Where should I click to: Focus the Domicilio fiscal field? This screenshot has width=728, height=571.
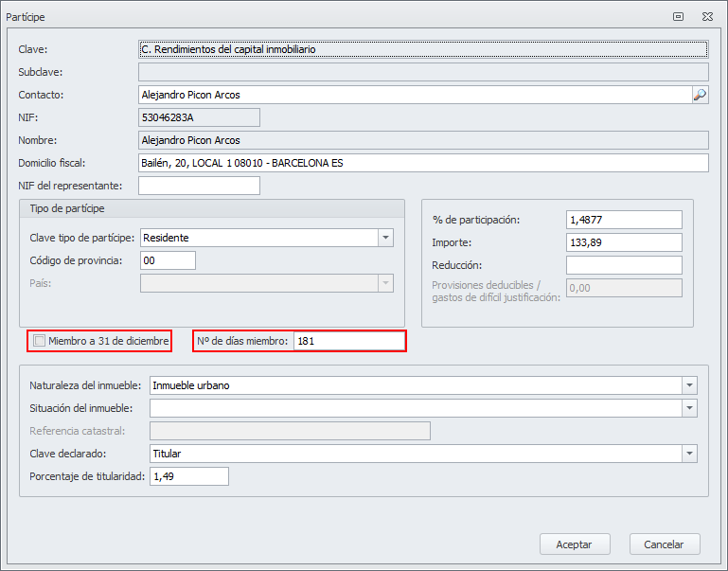point(423,163)
